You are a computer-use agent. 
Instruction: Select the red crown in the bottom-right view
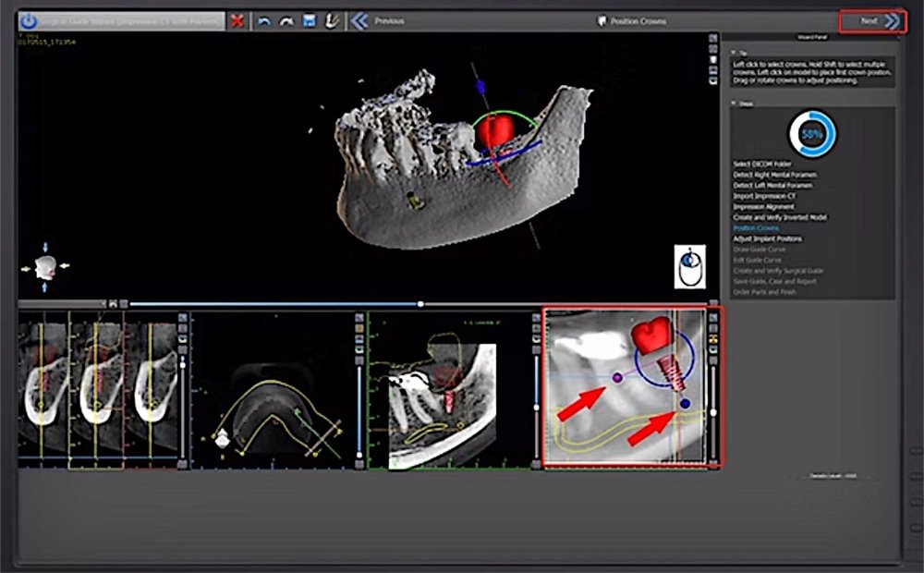(x=651, y=335)
